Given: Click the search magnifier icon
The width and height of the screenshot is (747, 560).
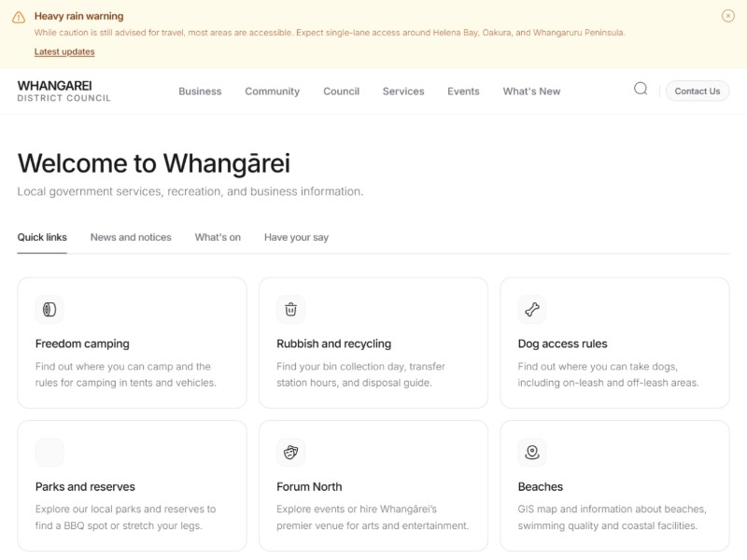Looking at the screenshot, I should 641,90.
